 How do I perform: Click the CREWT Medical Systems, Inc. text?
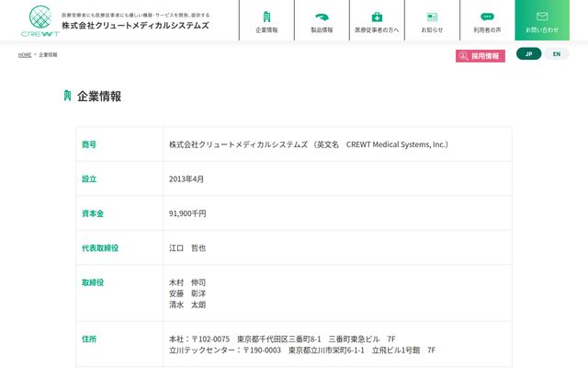tap(397, 144)
